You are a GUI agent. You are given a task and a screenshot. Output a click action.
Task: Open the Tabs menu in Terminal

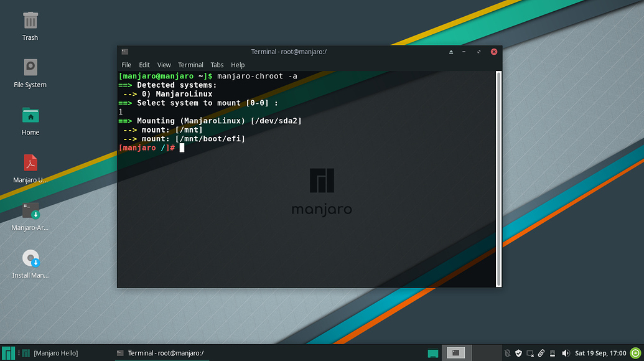[217, 65]
